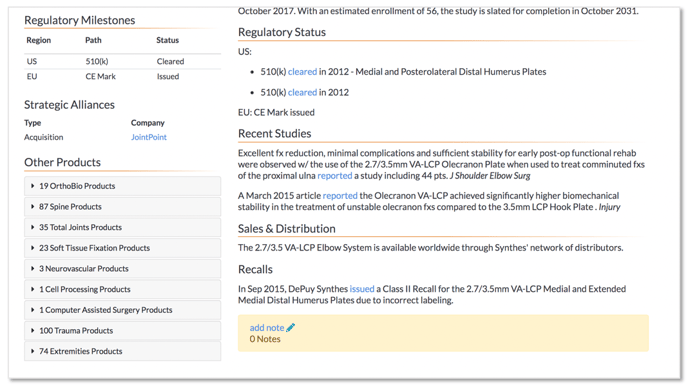This screenshot has height=389, width=688.
Task: Expand the 100 Trauma Products section
Action: [x=122, y=330]
